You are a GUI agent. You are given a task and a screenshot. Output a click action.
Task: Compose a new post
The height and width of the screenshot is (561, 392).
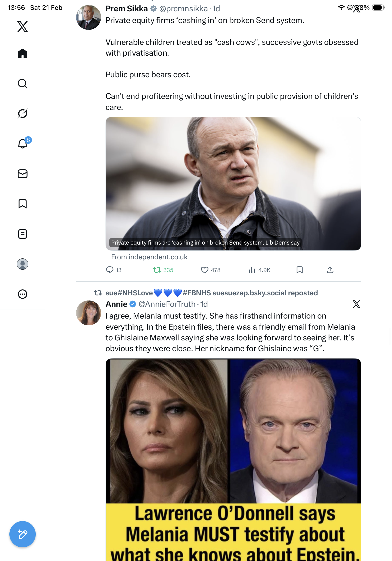point(23,534)
